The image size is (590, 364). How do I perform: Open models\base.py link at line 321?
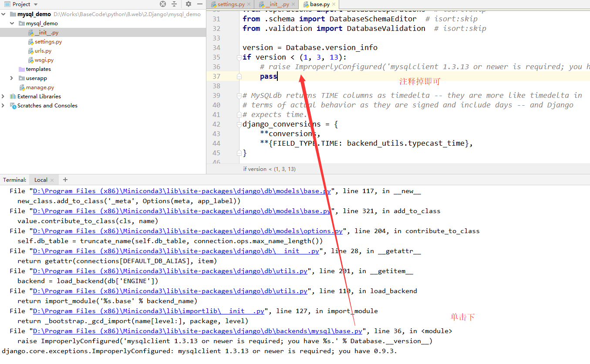point(182,211)
